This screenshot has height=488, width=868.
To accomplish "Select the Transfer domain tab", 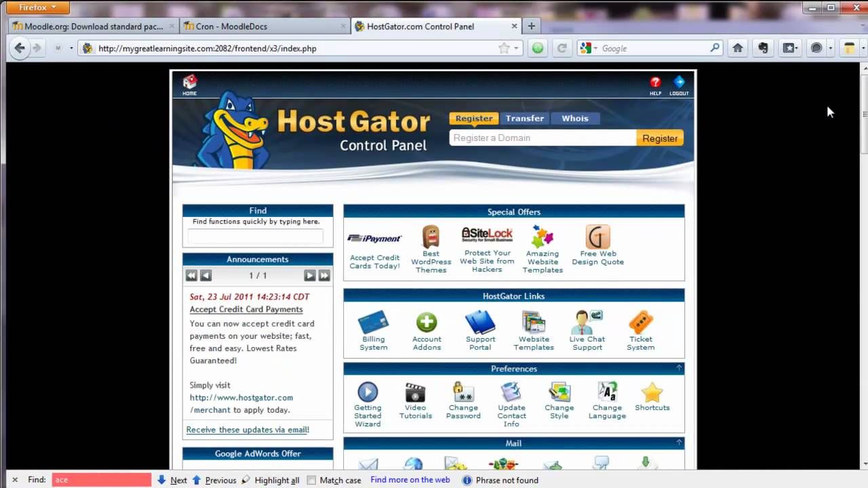I will point(525,118).
